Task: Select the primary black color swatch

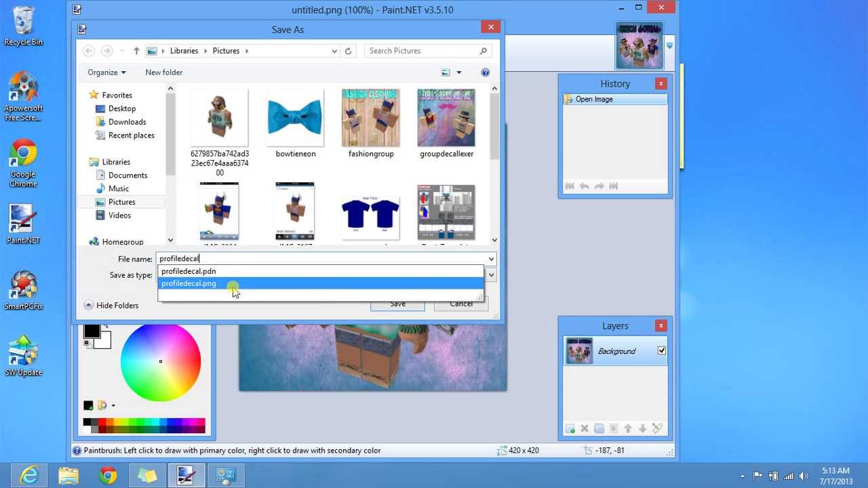Action: 92,331
